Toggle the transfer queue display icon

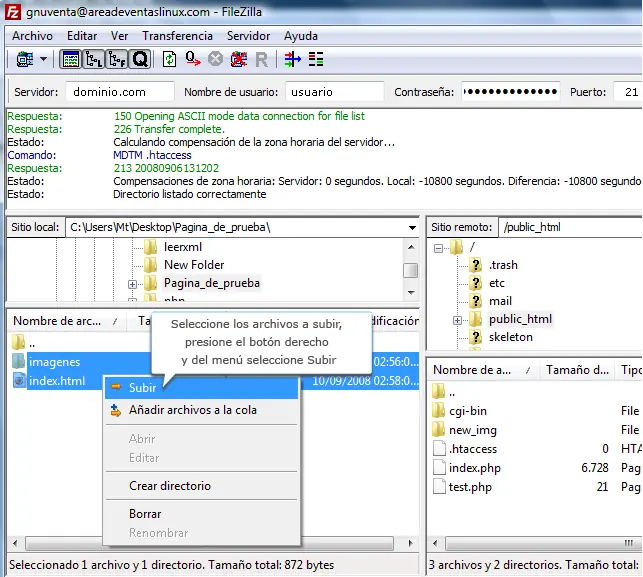coord(139,60)
